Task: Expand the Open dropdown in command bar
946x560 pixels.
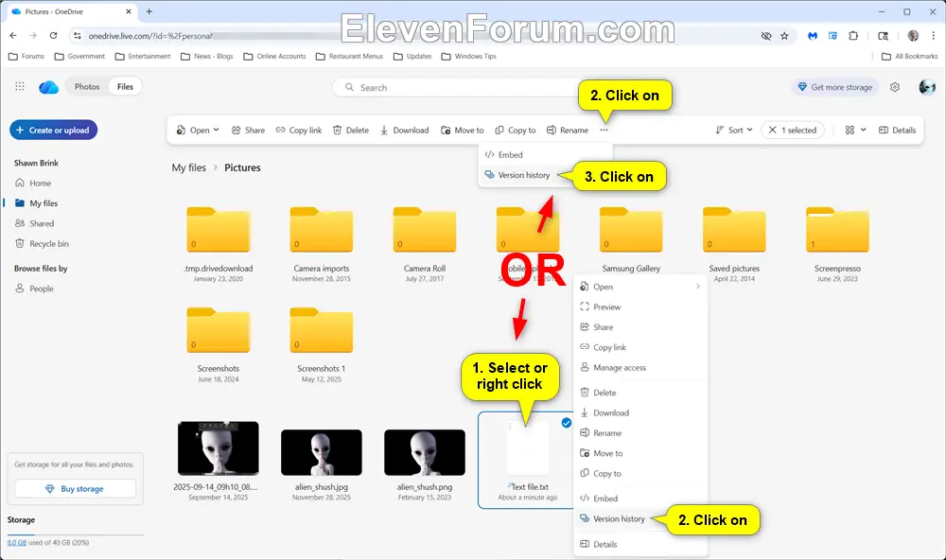Action: pyautogui.click(x=198, y=131)
